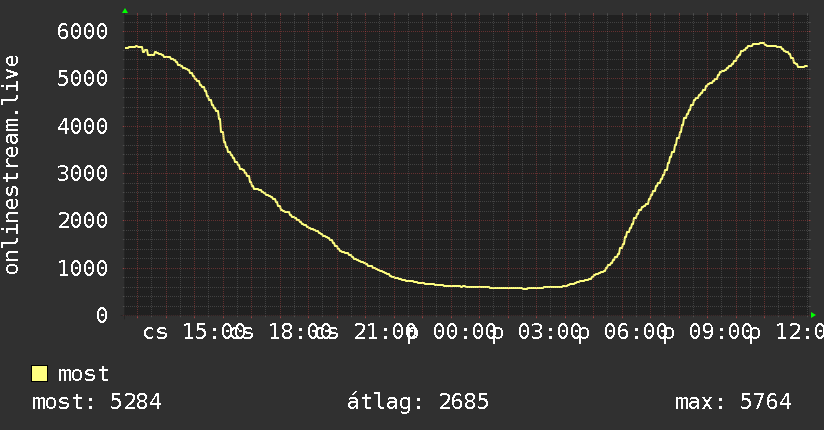Click the 'max: 5764' value

click(x=733, y=402)
